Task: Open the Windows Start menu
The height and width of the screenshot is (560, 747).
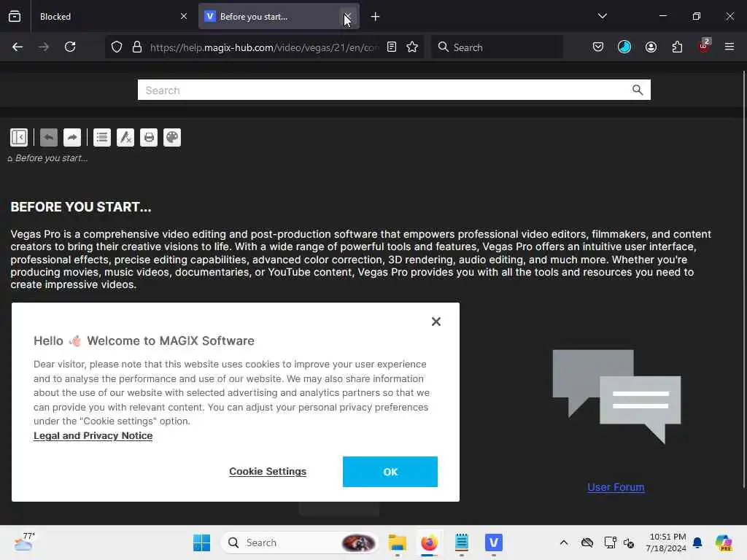Action: pos(201,542)
